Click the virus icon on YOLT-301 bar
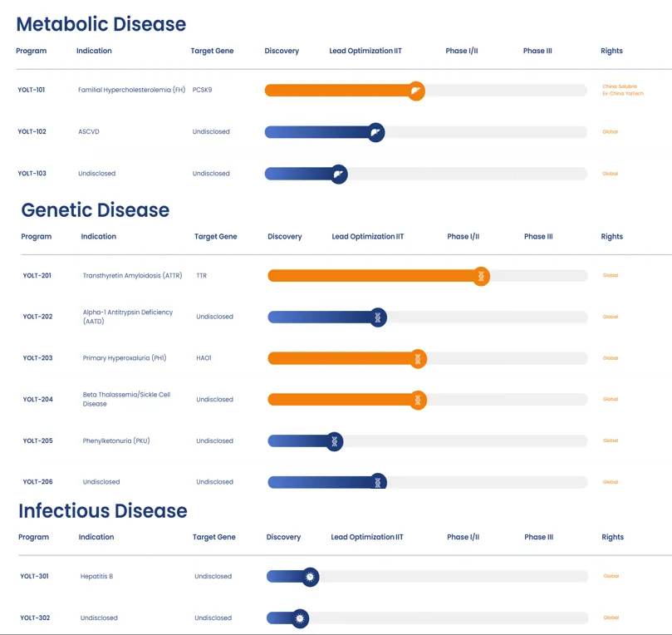 point(310,576)
